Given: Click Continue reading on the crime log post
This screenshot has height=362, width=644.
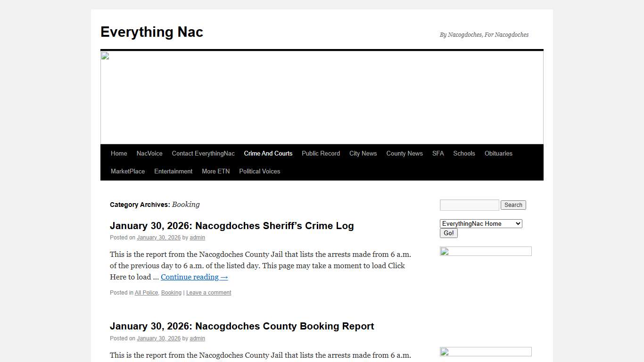Looking at the screenshot, I should (x=194, y=277).
